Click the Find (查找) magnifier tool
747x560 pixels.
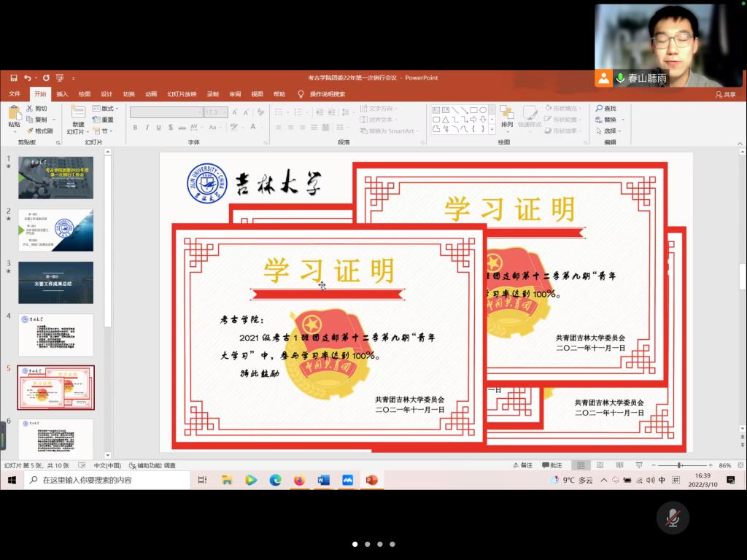606,109
